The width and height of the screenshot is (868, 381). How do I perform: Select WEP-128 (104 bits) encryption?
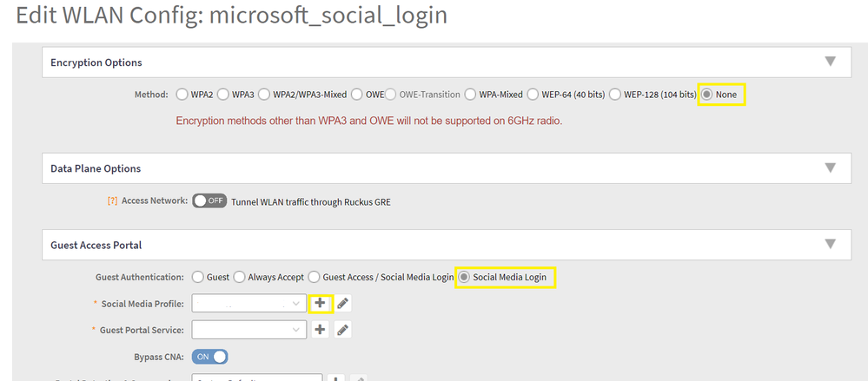point(615,94)
